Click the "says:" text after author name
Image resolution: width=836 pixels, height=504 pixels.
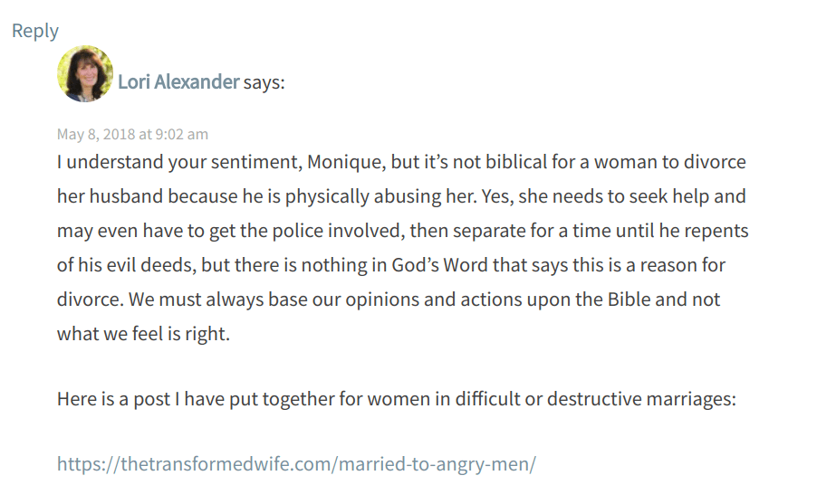click(x=264, y=82)
